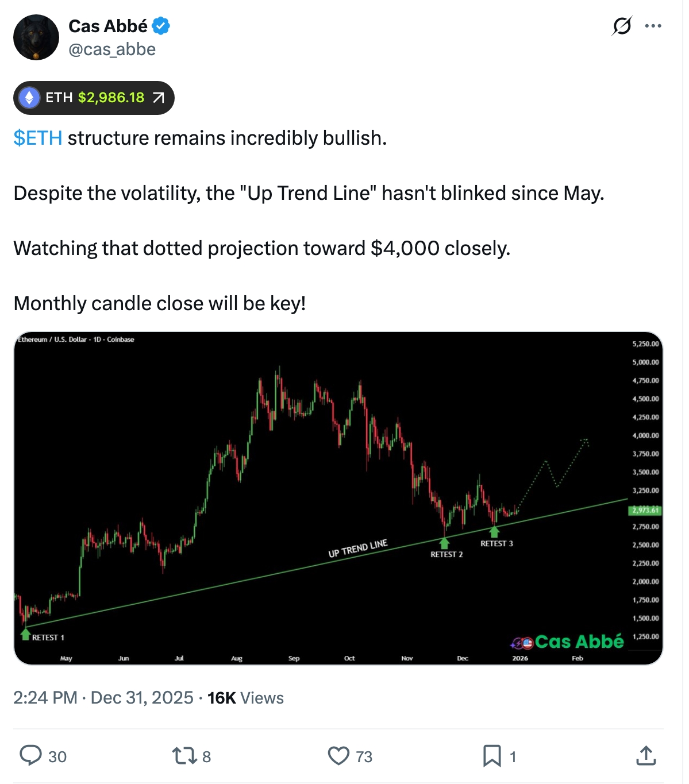689x784 pixels.
Task: Click the external-link arrow on the ETH pill
Action: tap(158, 98)
